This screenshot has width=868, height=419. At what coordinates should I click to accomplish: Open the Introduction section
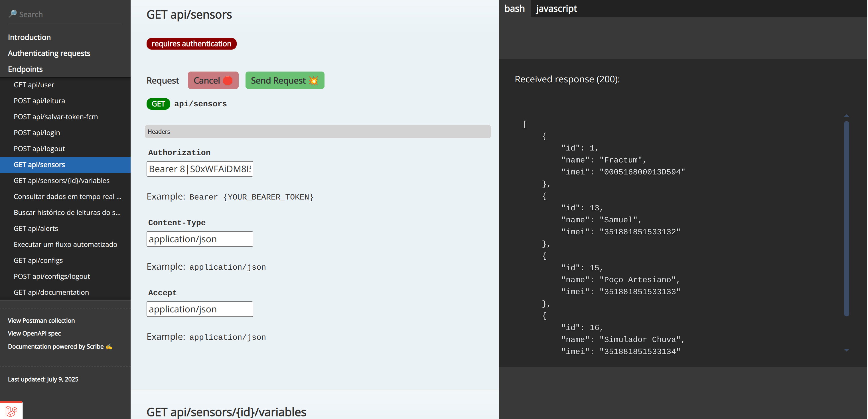[x=29, y=37]
